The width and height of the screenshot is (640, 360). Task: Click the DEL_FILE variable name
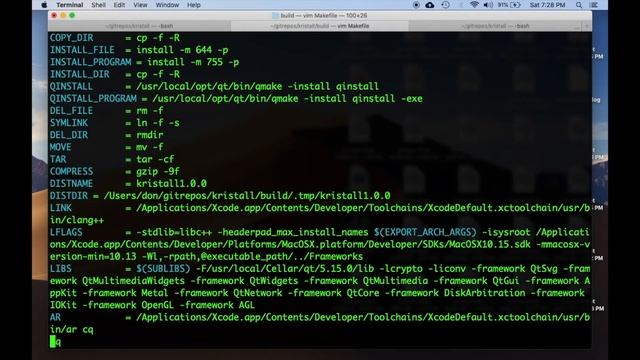[x=71, y=111]
